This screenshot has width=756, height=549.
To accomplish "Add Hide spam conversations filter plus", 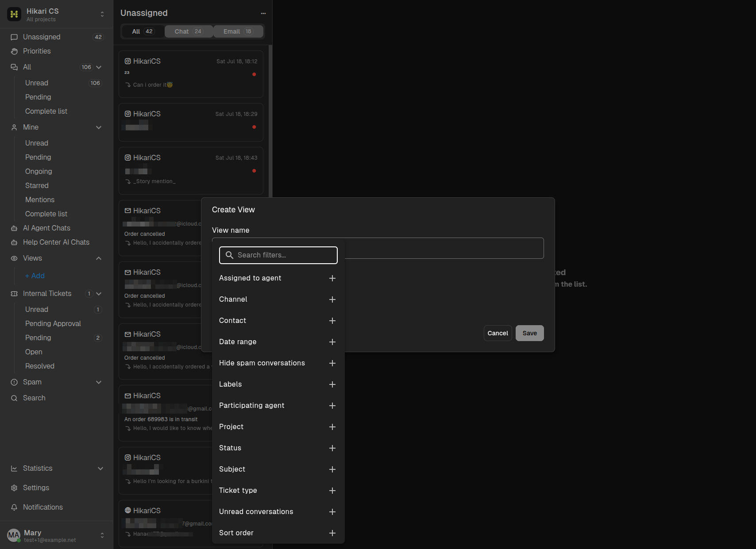I will coord(332,363).
